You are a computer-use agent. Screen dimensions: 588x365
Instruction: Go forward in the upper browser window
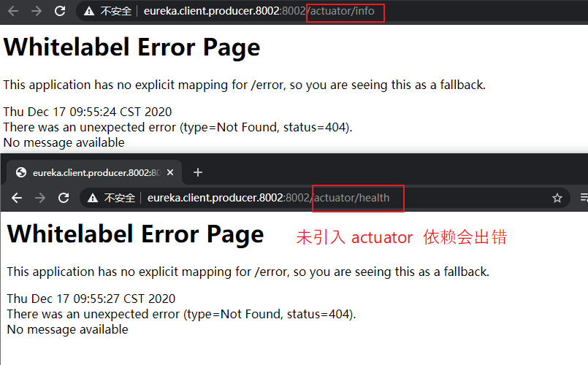[37, 11]
